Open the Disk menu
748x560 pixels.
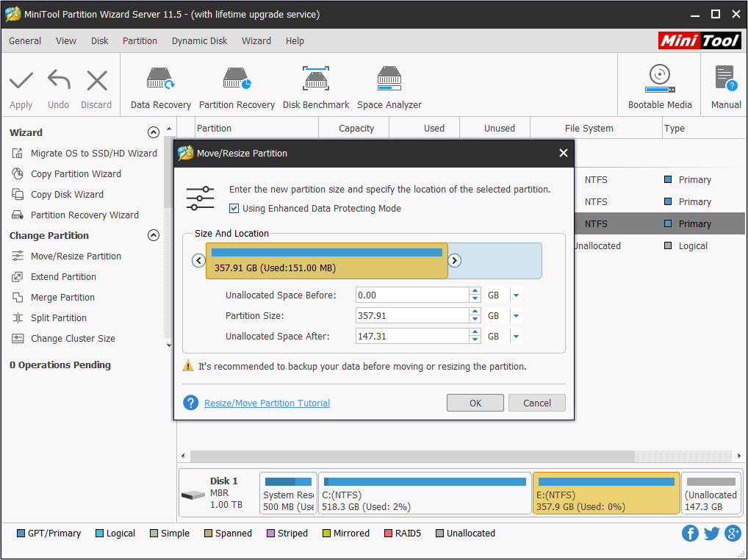pos(100,41)
